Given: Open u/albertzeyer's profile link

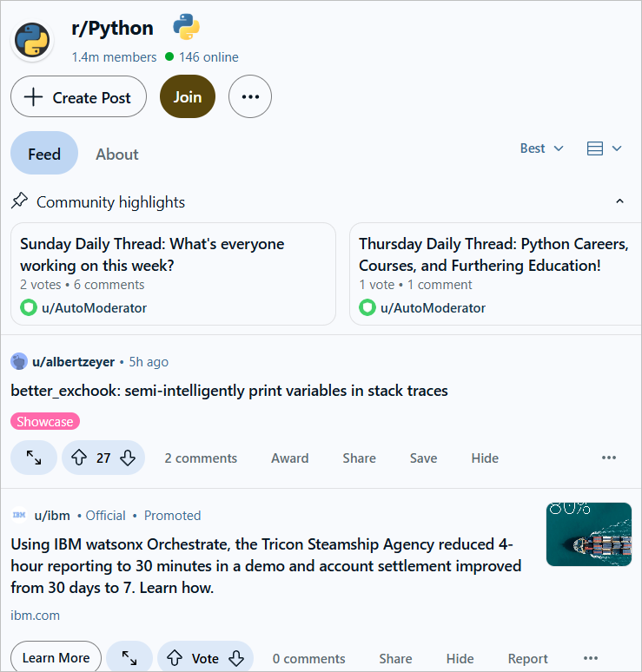Looking at the screenshot, I should (73, 362).
